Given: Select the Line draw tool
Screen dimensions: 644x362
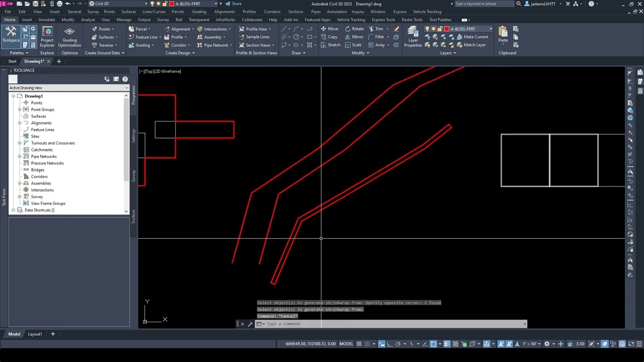Looking at the screenshot, I should point(285,29).
